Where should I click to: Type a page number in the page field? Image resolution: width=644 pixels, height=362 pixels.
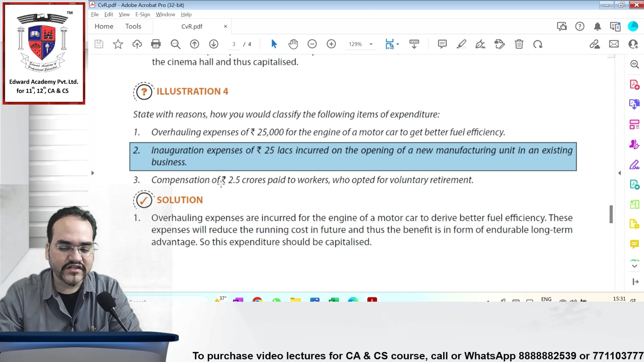(234, 44)
